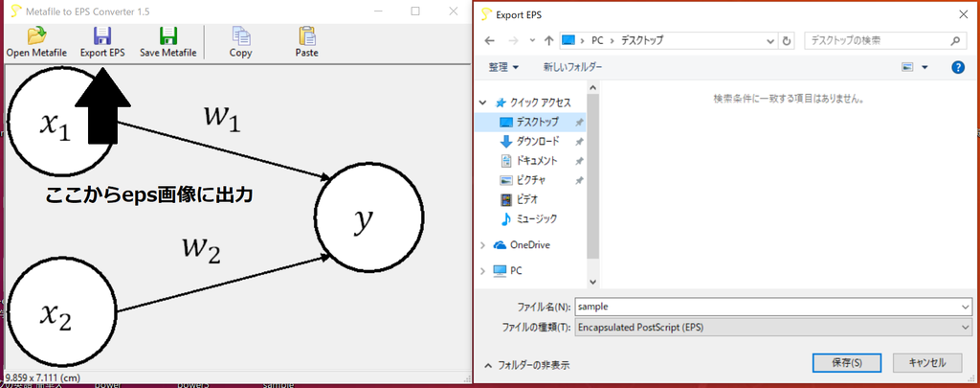Screen dimensions: 980x388
Task: Select クイック アクセス in navigation pane
Action: click(x=533, y=103)
